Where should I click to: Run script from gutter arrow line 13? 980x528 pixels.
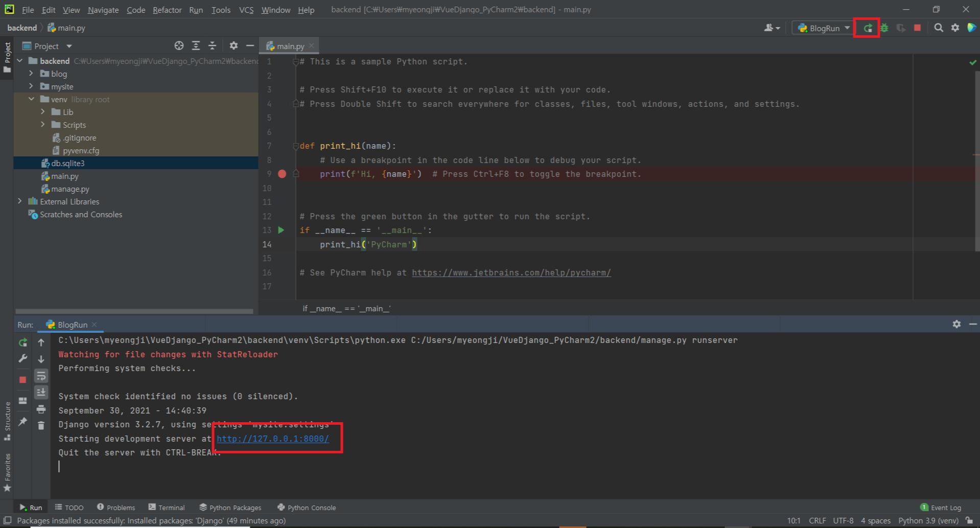point(281,230)
